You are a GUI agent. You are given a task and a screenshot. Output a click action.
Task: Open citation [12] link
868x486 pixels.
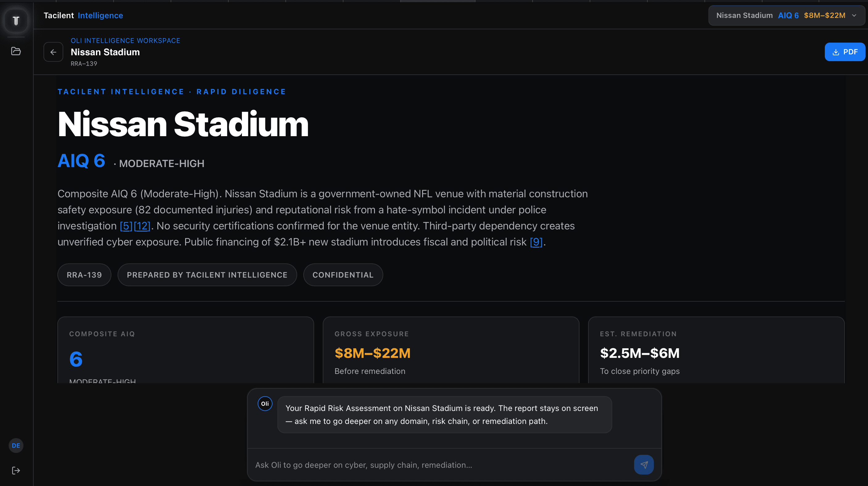click(142, 226)
